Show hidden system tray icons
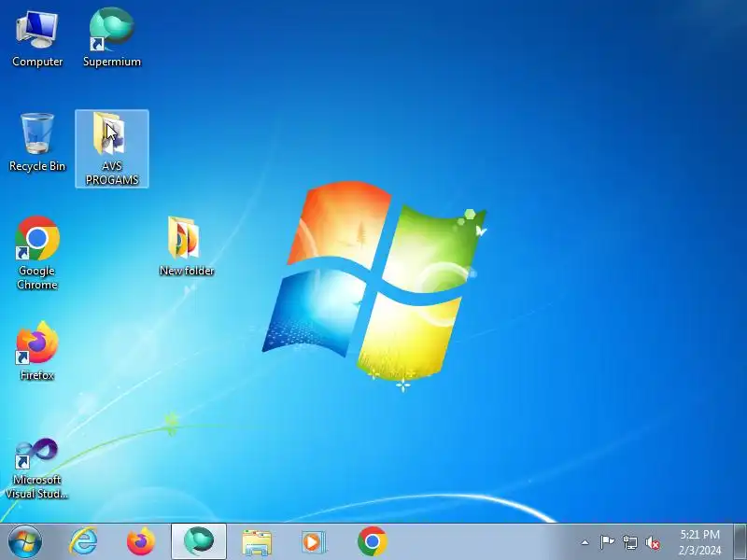747x560 pixels. pos(585,542)
